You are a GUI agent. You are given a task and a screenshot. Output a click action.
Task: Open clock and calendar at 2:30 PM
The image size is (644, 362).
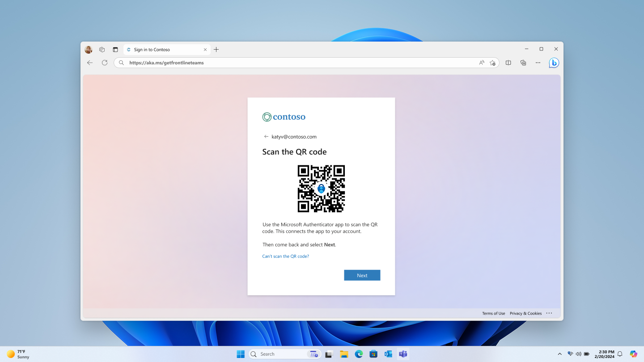tap(604, 354)
